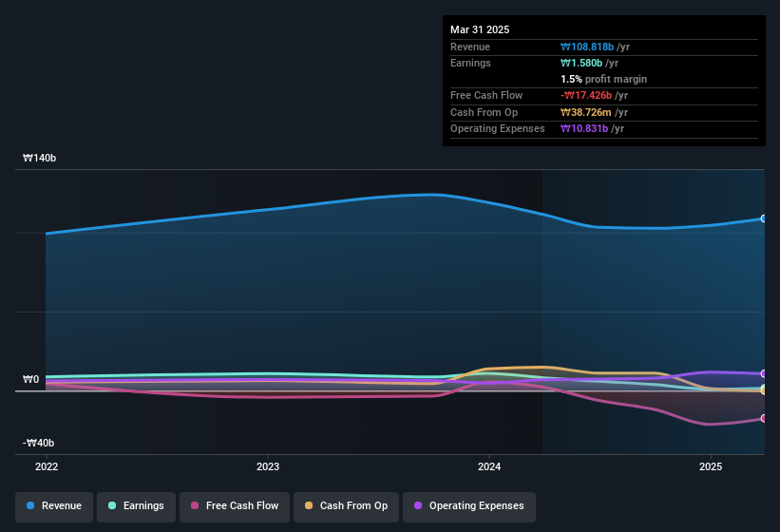Viewport: 780px width, 532px height.
Task: Click the ₩0 y-axis label
Action: (30, 379)
